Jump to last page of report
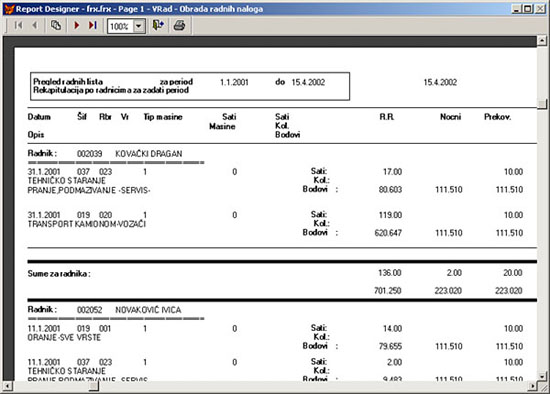 click(x=92, y=25)
